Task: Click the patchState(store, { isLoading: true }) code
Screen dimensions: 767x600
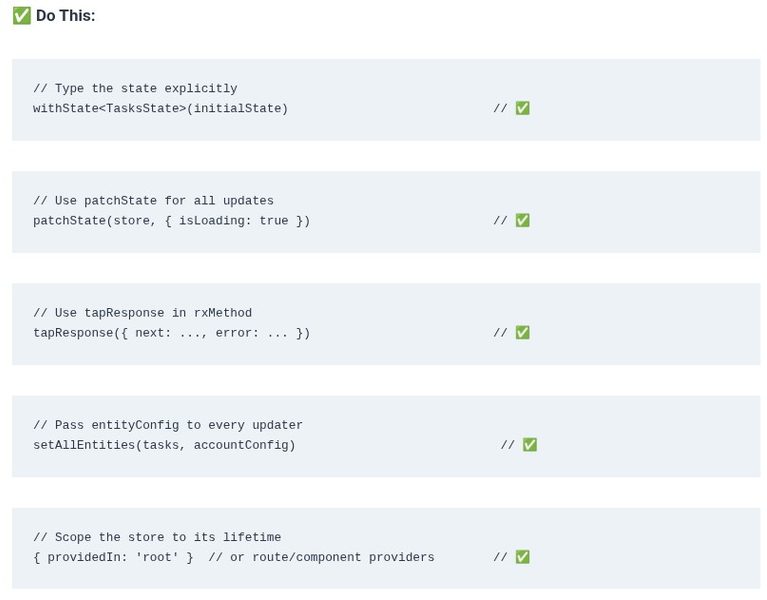Action: point(171,221)
